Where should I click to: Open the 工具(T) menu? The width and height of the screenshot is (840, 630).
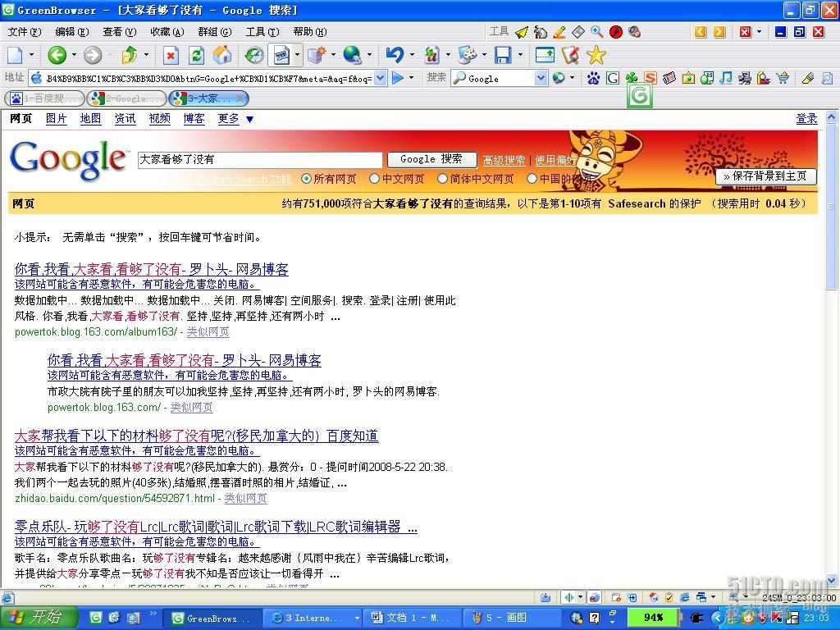point(262,32)
